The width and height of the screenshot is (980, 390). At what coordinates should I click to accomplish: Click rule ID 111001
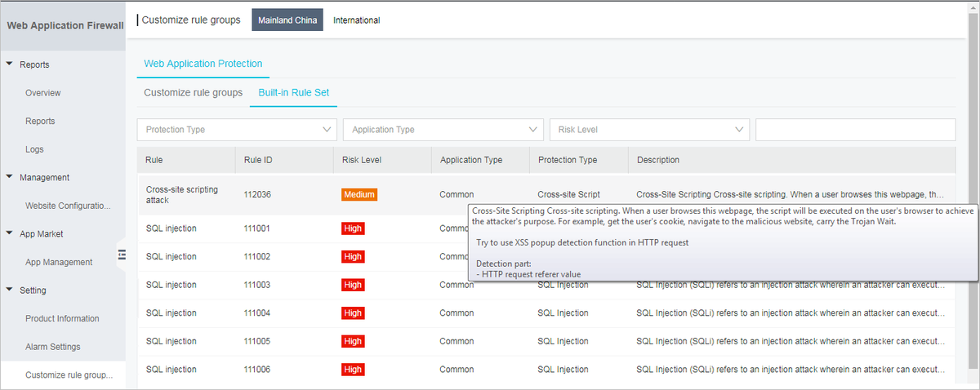click(x=257, y=228)
